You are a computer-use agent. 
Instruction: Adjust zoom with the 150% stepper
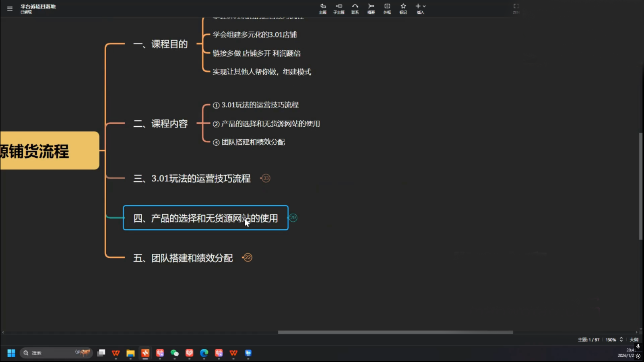[x=621, y=340]
